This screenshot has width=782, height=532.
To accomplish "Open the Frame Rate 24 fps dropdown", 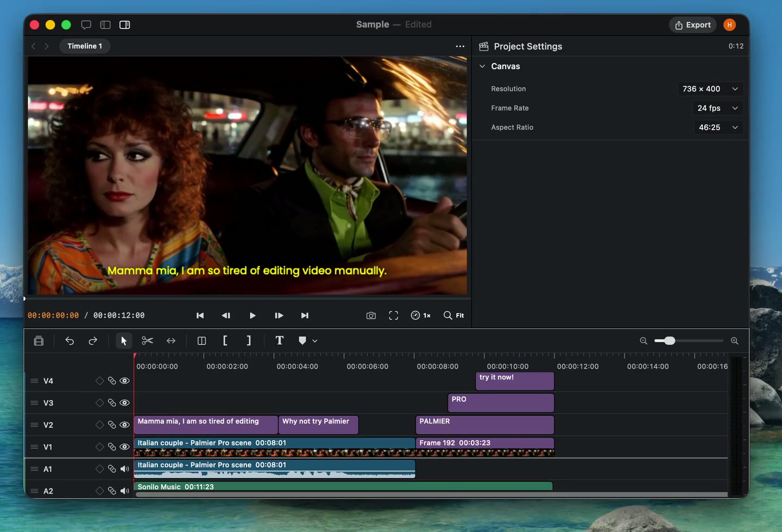I will 718,108.
